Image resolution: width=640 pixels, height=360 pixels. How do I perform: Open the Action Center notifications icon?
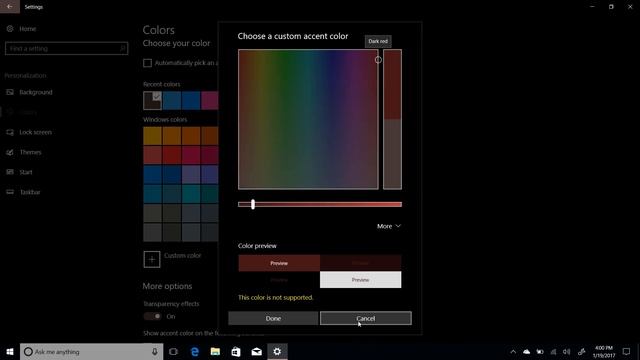(626, 352)
